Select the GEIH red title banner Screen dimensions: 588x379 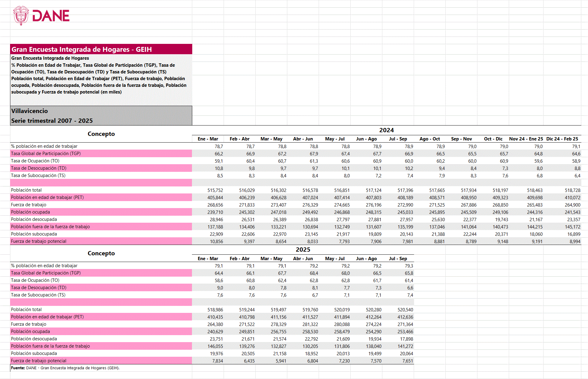click(x=101, y=49)
